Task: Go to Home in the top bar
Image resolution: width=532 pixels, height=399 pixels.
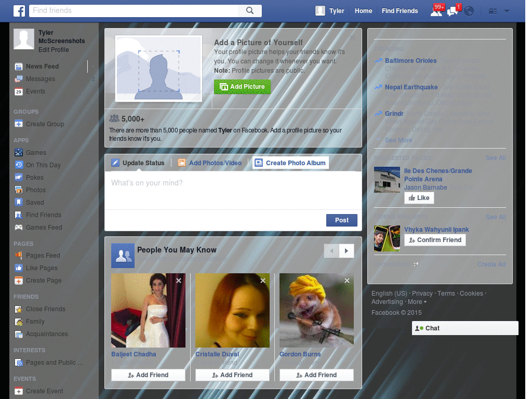Action: point(363,11)
